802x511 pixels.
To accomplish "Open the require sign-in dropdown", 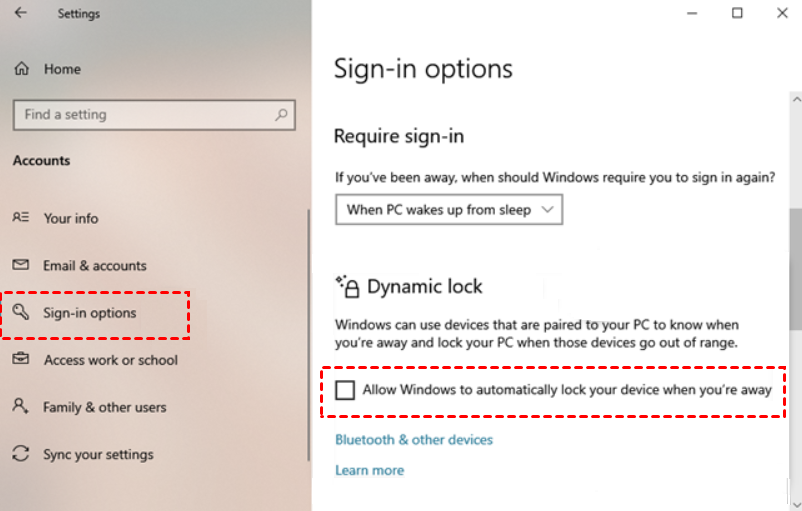I will [449, 210].
